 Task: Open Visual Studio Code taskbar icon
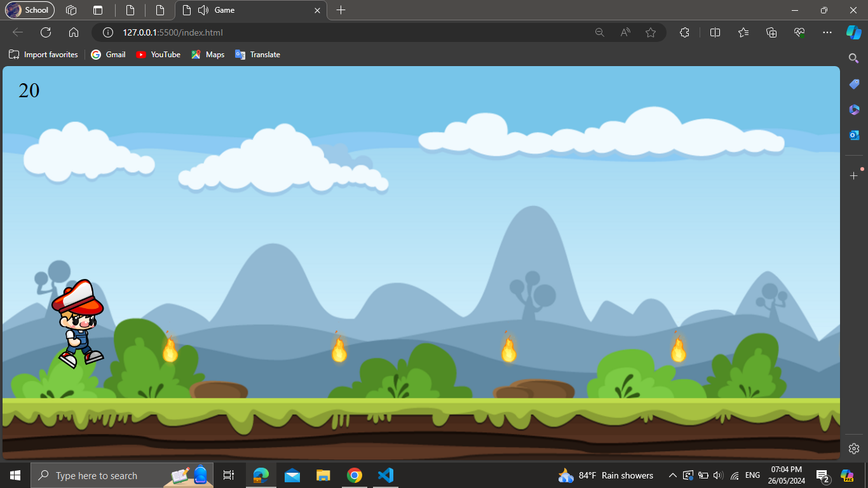[x=386, y=475]
